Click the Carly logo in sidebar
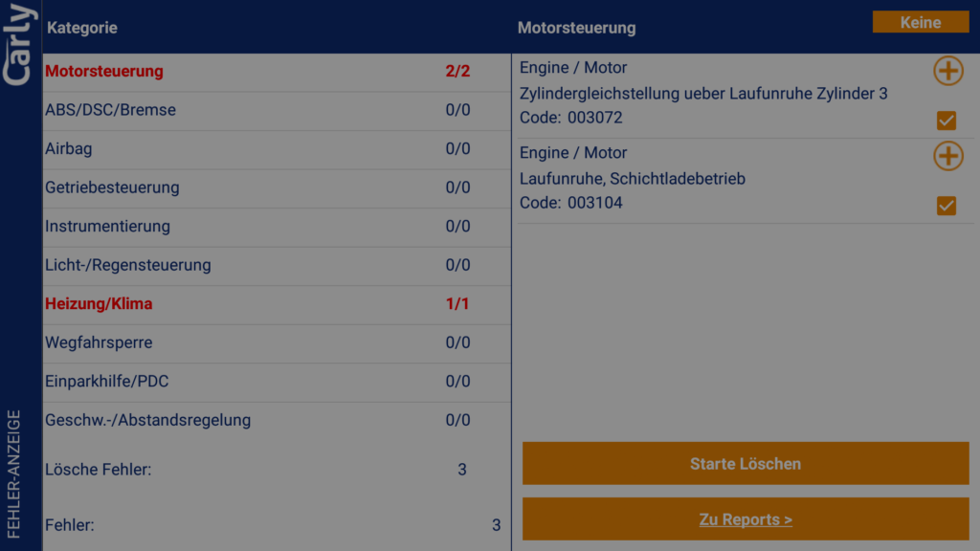Image resolution: width=980 pixels, height=551 pixels. (x=20, y=44)
